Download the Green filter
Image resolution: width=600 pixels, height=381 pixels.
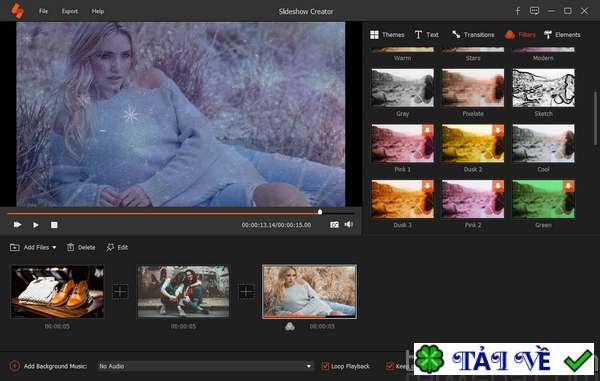pyautogui.click(x=568, y=186)
